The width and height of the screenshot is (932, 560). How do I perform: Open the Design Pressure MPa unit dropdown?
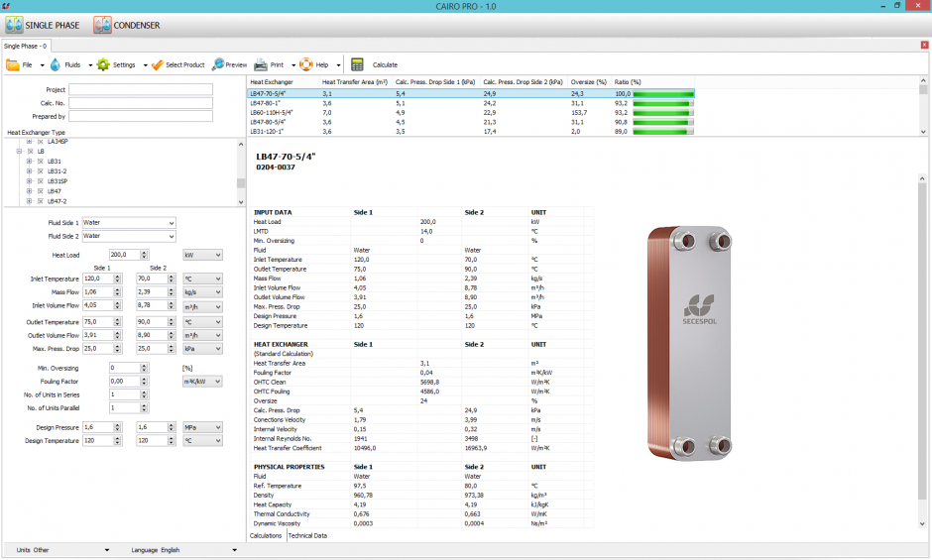pos(202,427)
